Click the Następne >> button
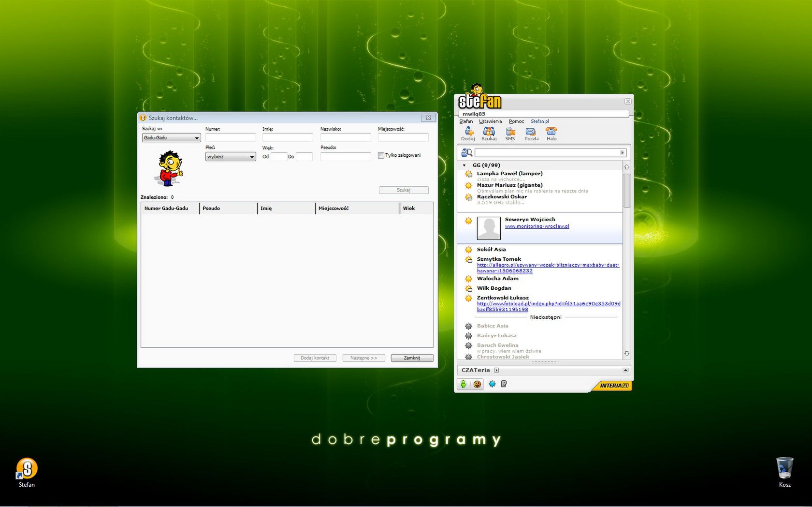The height and width of the screenshot is (507, 812). point(363,358)
